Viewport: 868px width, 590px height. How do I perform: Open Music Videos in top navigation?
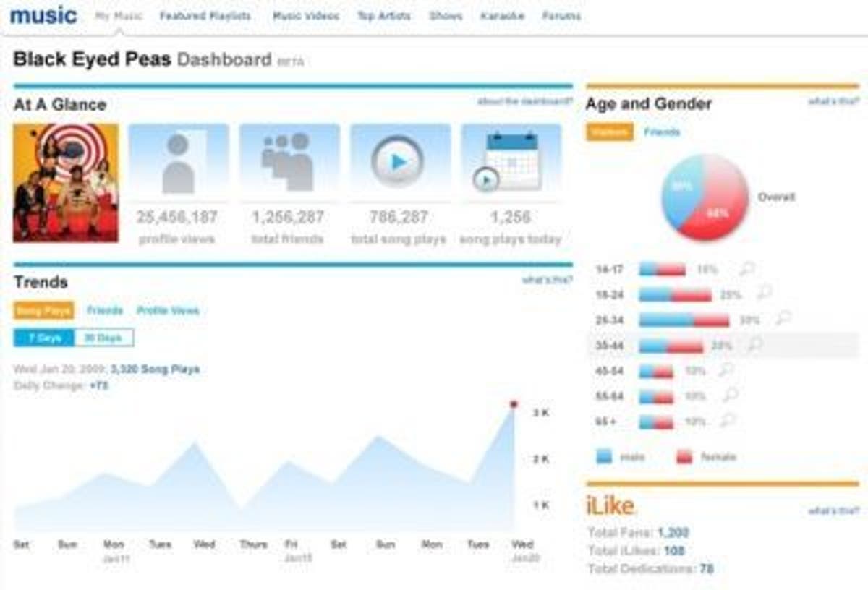tap(305, 16)
